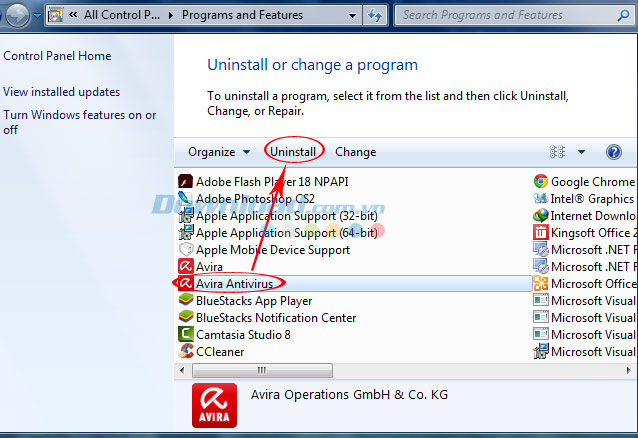This screenshot has width=638, height=438.
Task: Select Adobe Photoshop CS2 entry
Action: (x=256, y=199)
